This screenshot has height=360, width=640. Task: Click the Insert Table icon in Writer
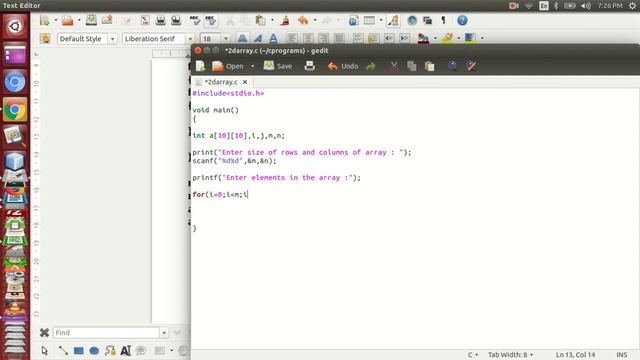369,20
